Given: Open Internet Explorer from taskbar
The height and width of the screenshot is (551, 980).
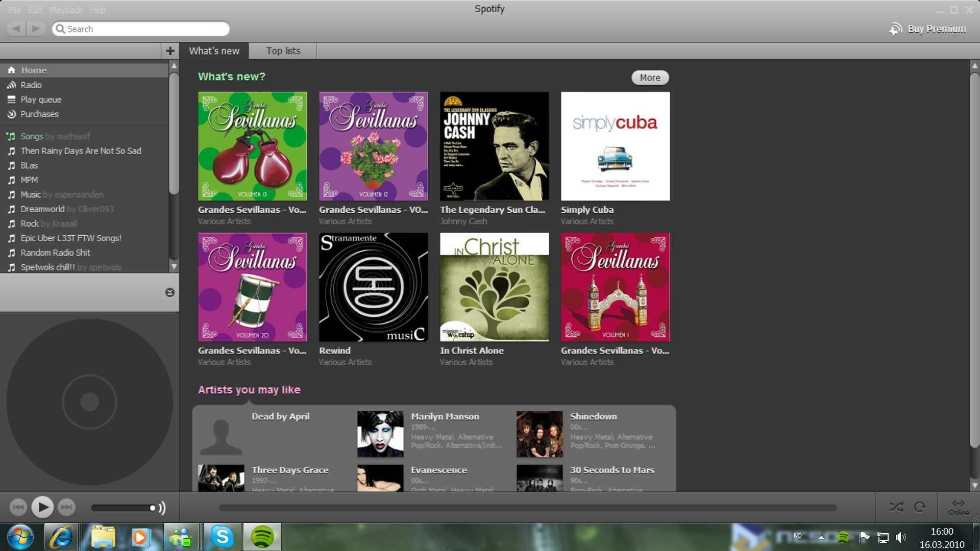Looking at the screenshot, I should tap(62, 537).
